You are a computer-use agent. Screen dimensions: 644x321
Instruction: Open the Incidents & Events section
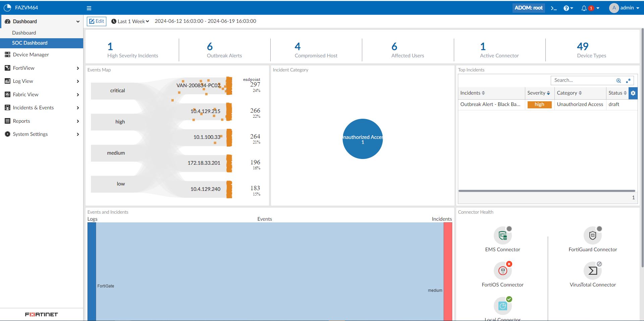[33, 107]
